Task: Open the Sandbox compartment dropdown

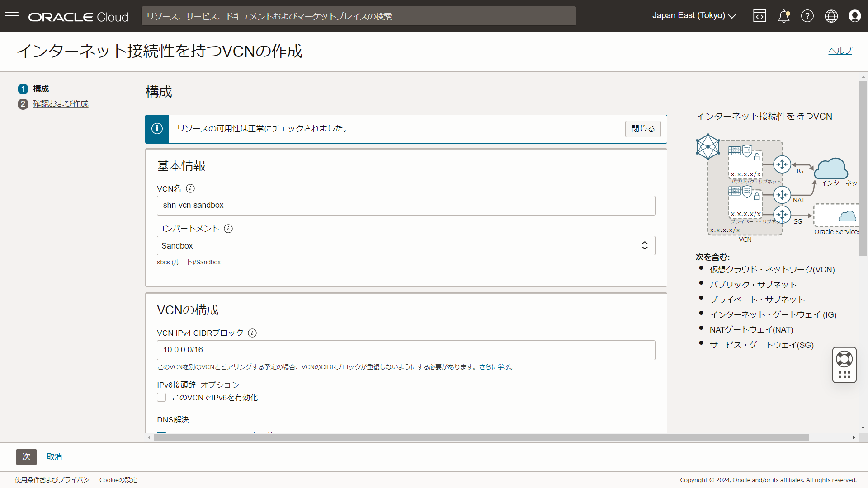Action: point(406,246)
